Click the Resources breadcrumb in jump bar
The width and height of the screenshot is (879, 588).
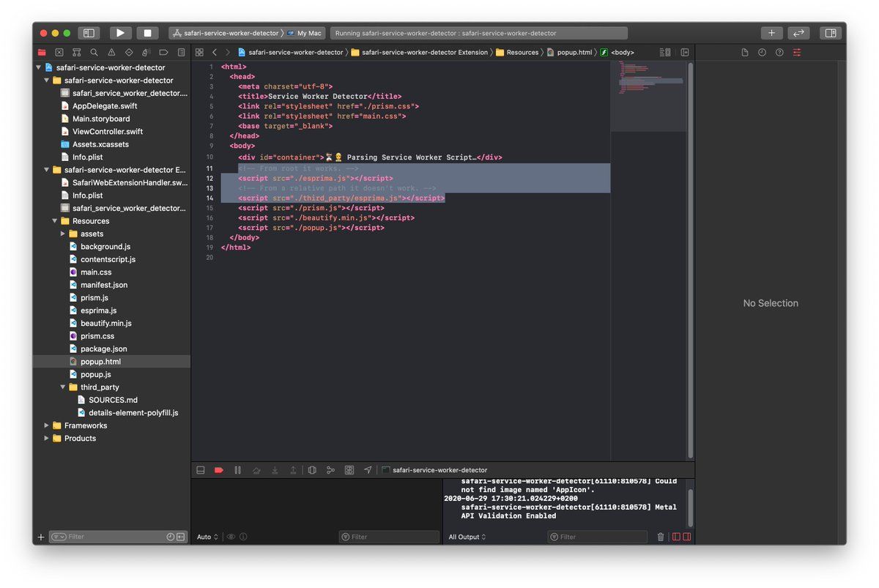tap(516, 53)
